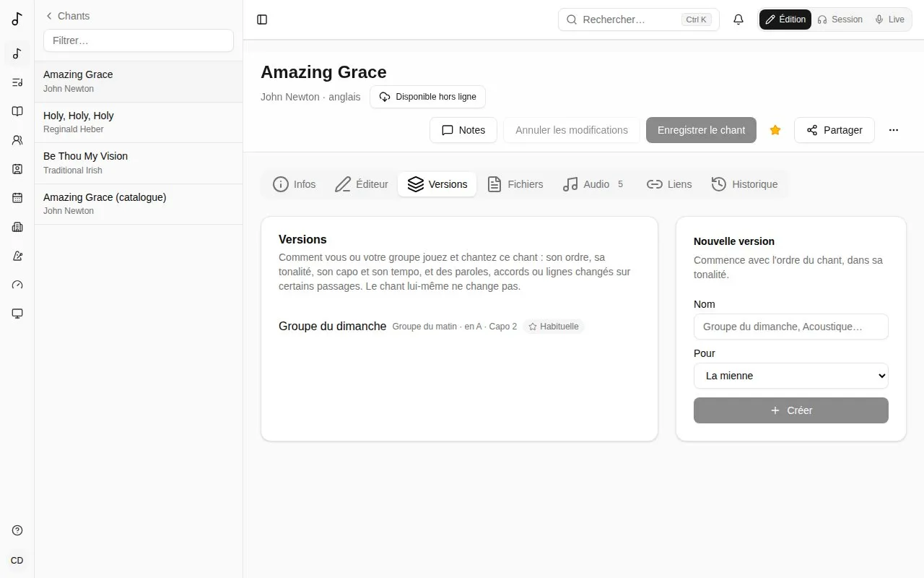
Task: Click the Partager button
Action: [x=834, y=130]
